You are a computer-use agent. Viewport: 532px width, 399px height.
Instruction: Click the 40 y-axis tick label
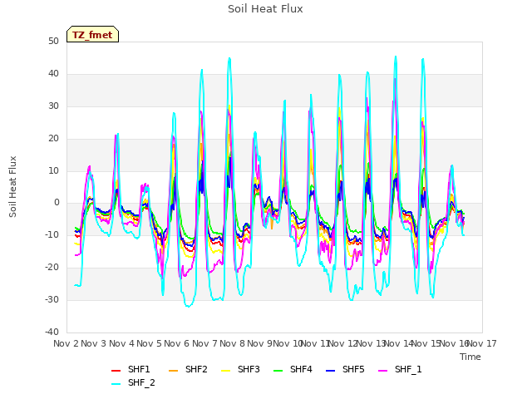pyautogui.click(x=53, y=74)
